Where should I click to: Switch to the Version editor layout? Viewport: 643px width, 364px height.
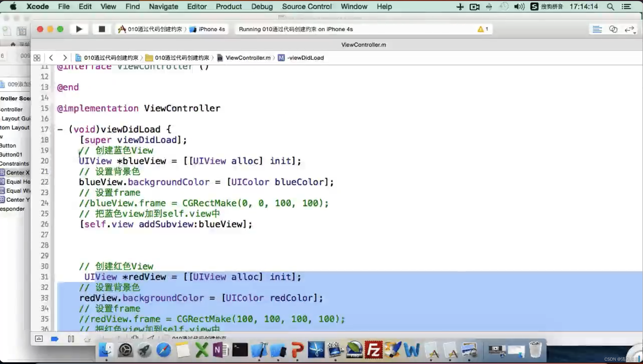click(630, 29)
